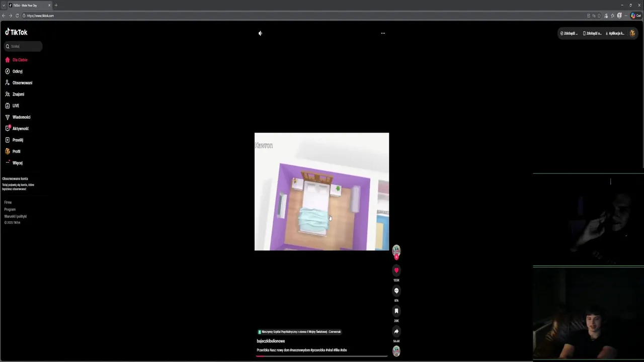The width and height of the screenshot is (644, 362).
Task: Close the TikTok browser tab
Action: 49,5
